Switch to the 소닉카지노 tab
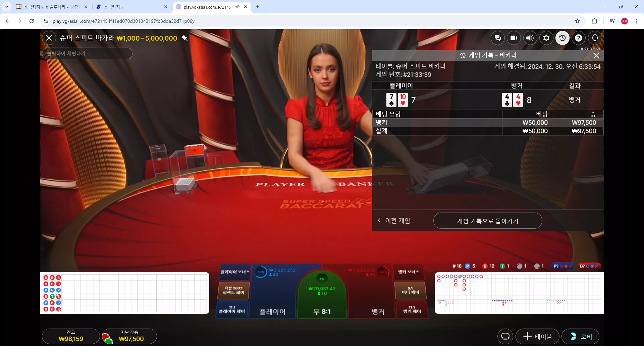This screenshot has height=346, width=644. [x=132, y=7]
